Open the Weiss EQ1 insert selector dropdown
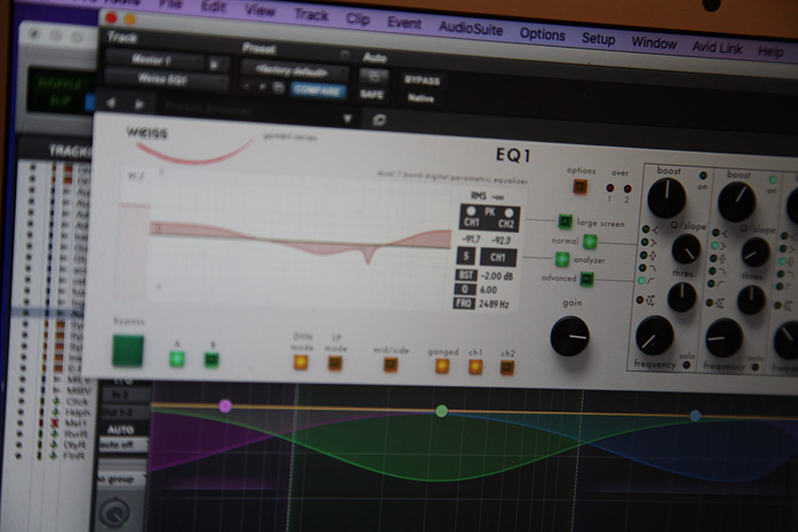Screen dimensions: 798x532 [x=166, y=80]
